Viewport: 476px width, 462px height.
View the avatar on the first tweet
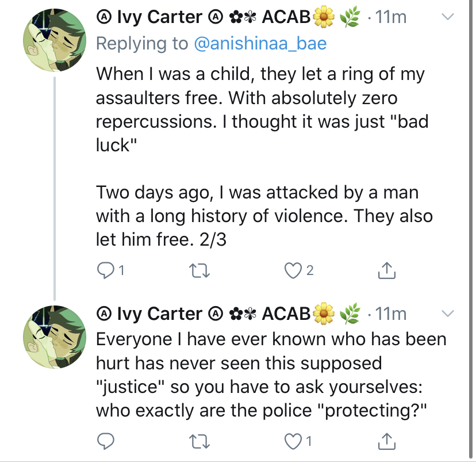coord(55,40)
